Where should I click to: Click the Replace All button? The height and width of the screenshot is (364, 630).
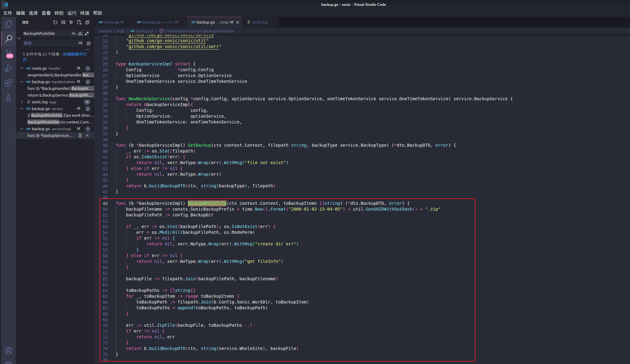pos(88,43)
